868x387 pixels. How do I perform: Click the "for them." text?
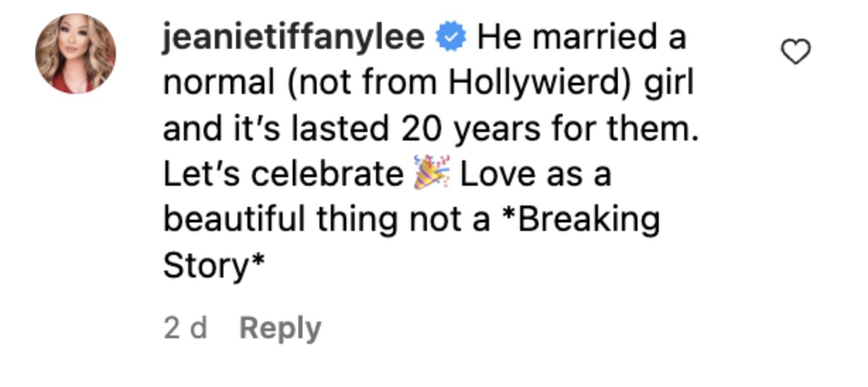coord(622,129)
